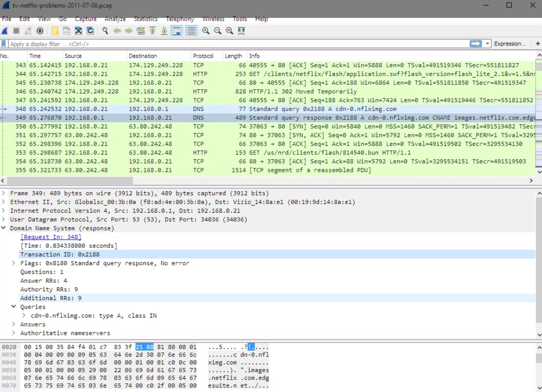This screenshot has width=542, height=392.
Task: Open the File menu
Action: click(x=7, y=19)
